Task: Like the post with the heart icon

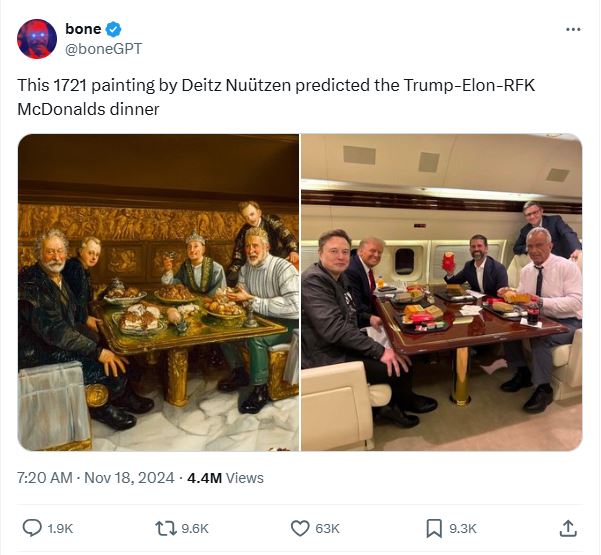Action: click(300, 527)
